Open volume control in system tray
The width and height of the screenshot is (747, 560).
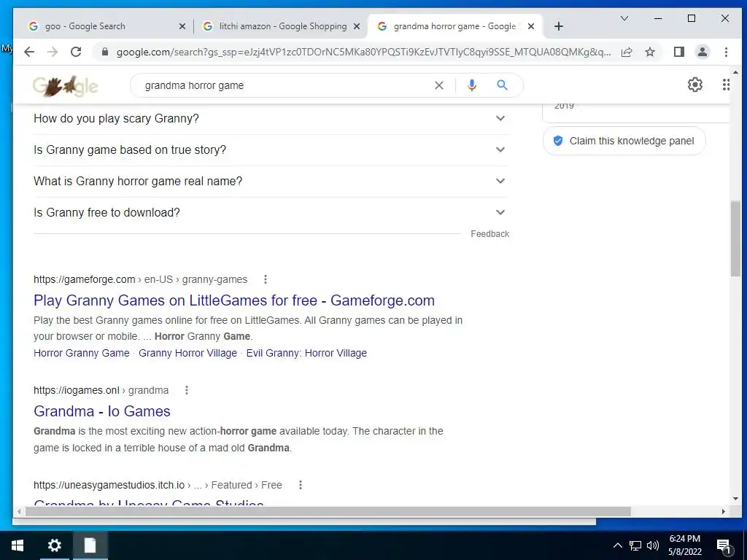coord(653,545)
